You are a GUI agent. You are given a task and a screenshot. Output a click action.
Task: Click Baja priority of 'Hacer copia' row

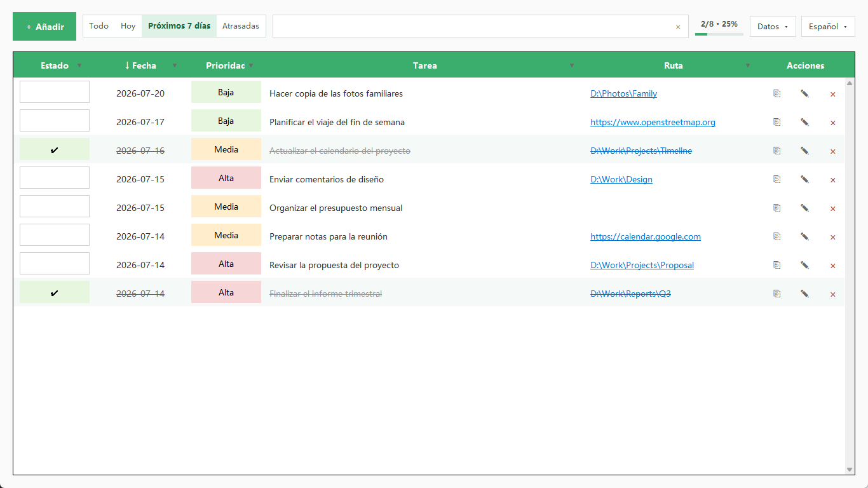coord(226,91)
